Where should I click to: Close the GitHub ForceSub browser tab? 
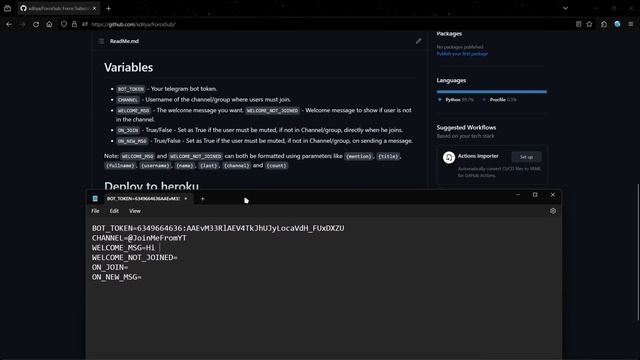94,8
